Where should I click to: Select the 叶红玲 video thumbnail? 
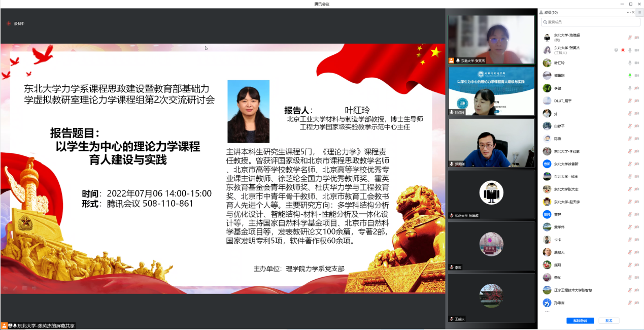point(491,91)
